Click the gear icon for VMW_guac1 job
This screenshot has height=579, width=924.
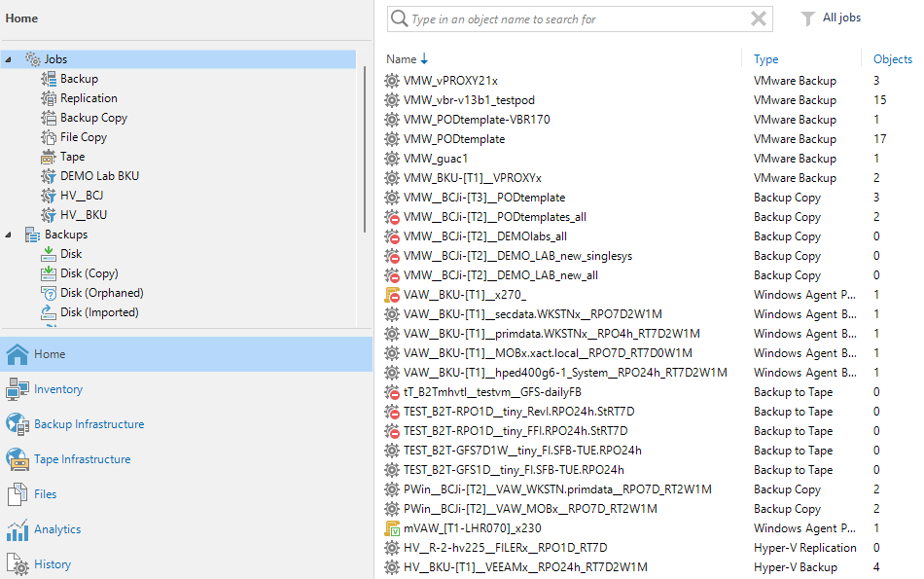392,159
